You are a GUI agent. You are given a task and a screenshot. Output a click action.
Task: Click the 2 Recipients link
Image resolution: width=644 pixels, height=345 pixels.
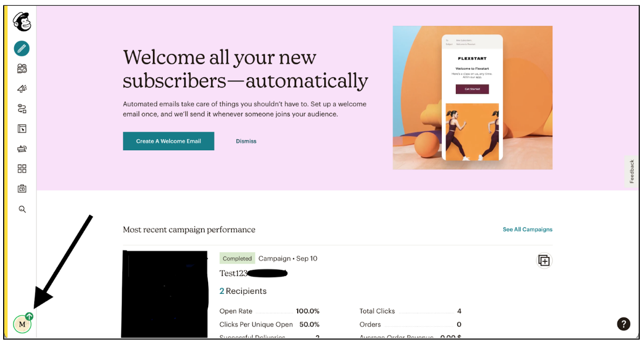pos(243,291)
